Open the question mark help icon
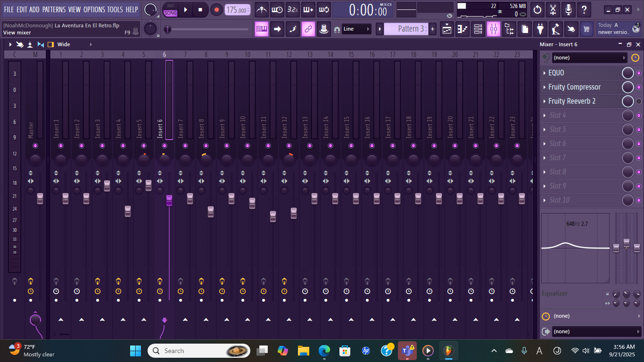Image resolution: width=644 pixels, height=362 pixels. pyautogui.click(x=584, y=9)
